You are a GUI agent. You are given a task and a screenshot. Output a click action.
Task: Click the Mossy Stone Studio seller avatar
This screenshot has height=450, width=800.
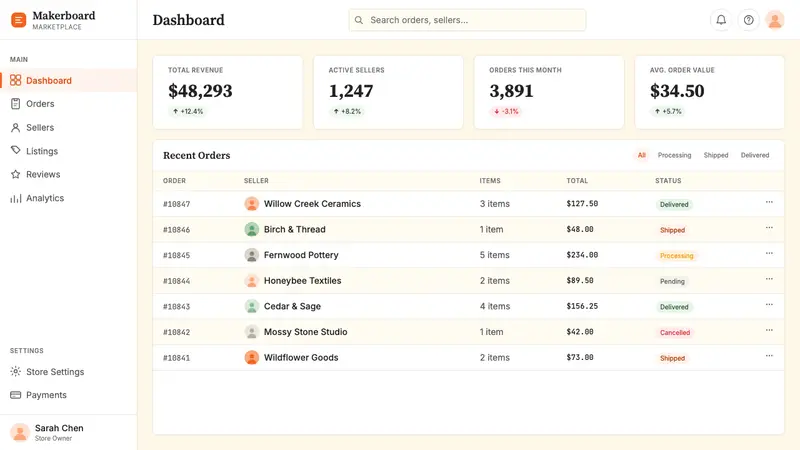[251, 332]
